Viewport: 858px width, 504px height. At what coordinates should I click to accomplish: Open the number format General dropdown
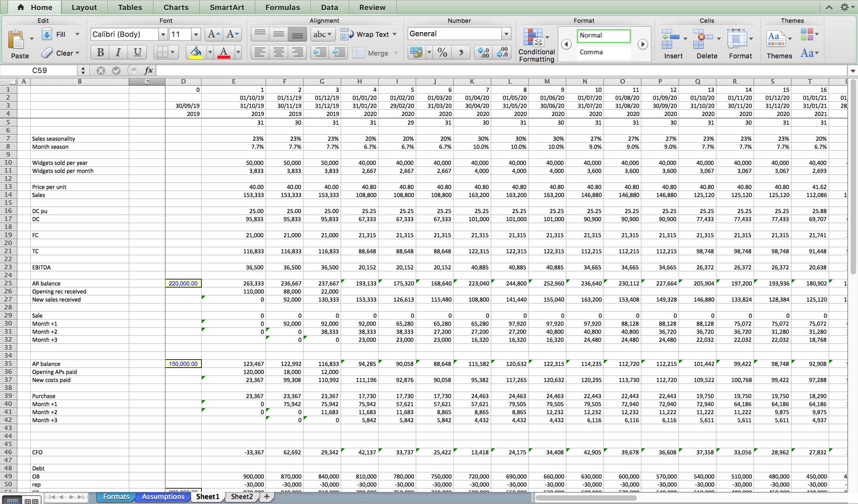(x=506, y=34)
